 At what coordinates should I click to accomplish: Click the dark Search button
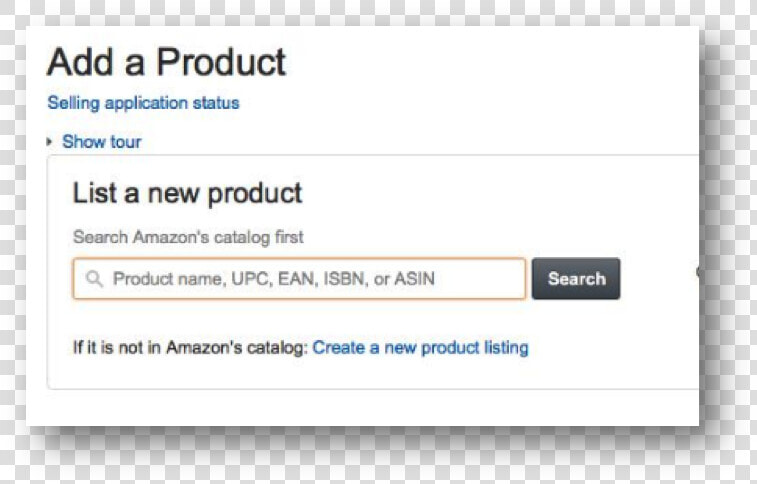(x=576, y=278)
